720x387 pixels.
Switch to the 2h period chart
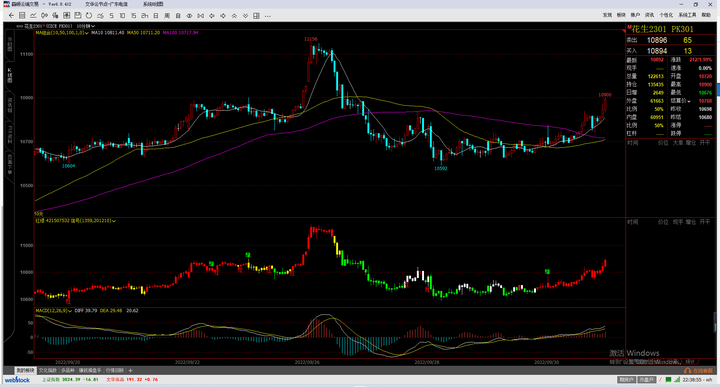point(145,16)
